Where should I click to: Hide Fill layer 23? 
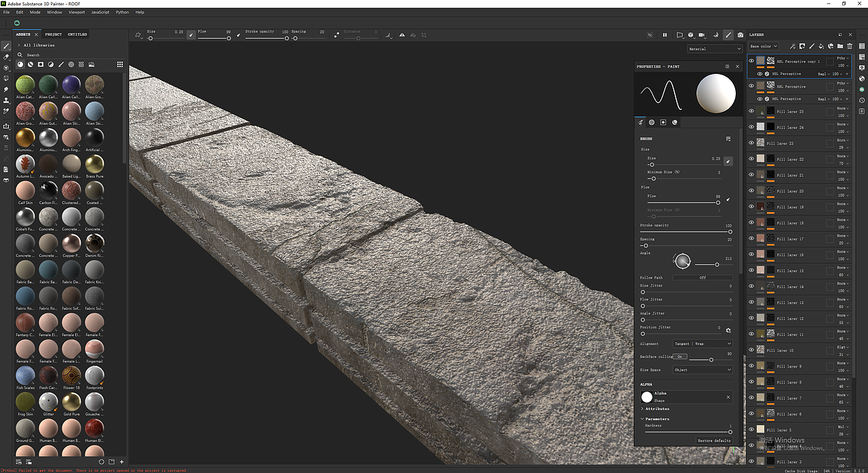(751, 144)
